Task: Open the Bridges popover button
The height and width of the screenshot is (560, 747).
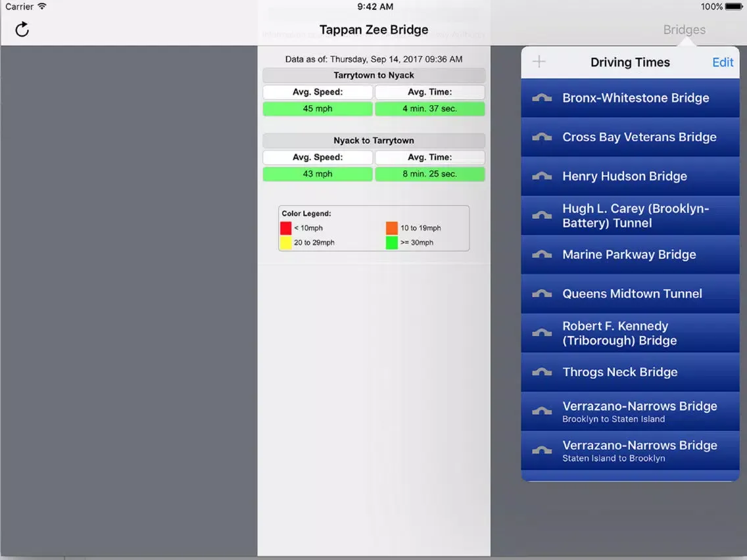Action: [x=684, y=30]
